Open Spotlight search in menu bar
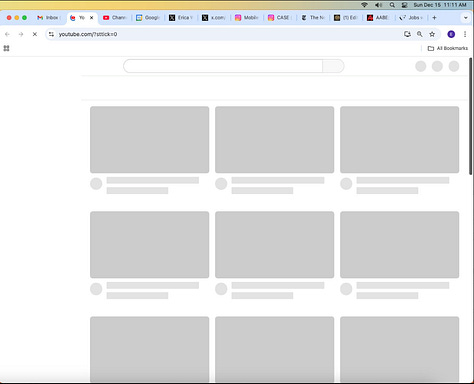This screenshot has height=384, width=474. (392, 5)
